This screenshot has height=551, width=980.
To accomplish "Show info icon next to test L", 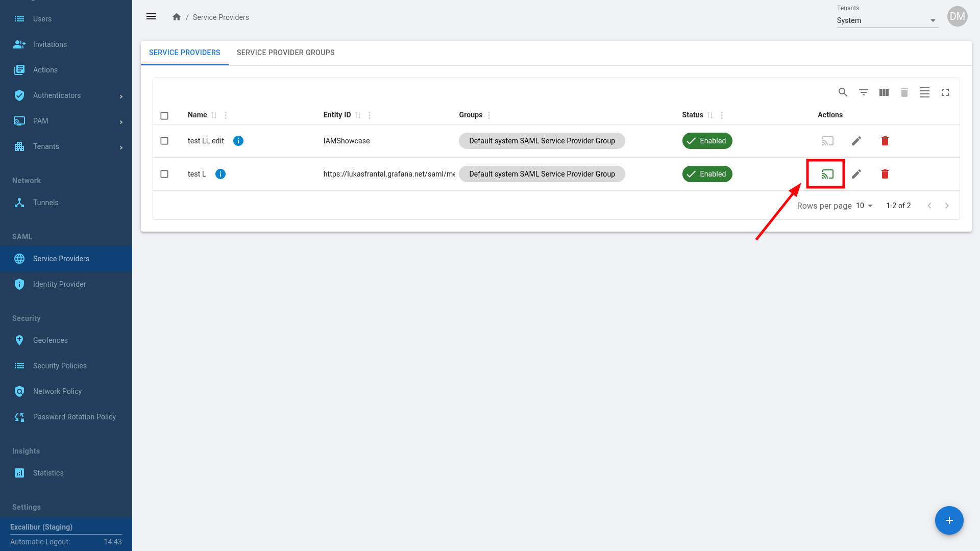I will (x=220, y=174).
